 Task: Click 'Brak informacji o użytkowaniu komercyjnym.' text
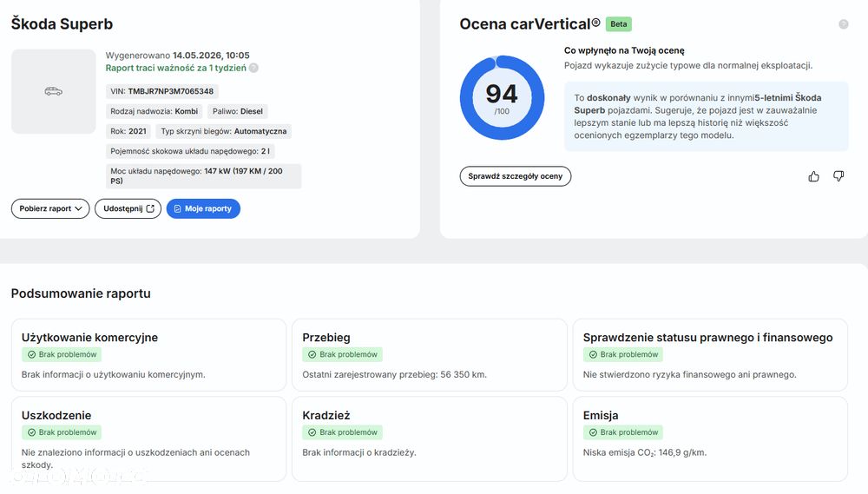tap(114, 375)
